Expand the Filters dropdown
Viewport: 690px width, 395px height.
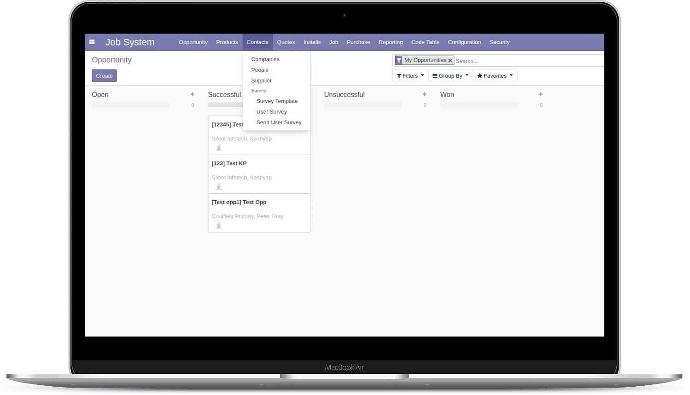[x=410, y=76]
